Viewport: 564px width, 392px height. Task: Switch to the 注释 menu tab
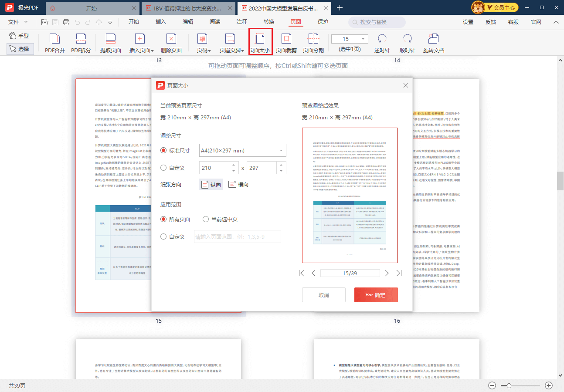click(x=242, y=22)
